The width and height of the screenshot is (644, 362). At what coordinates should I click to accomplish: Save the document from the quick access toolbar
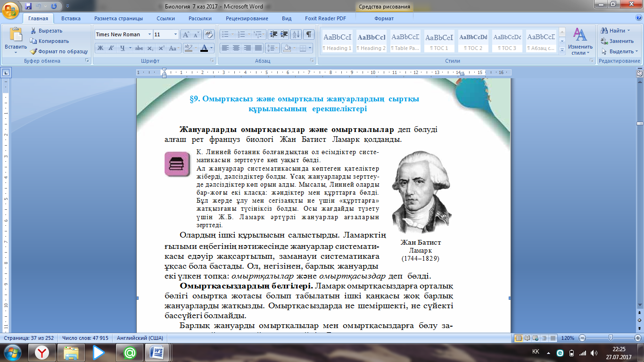[x=29, y=7]
